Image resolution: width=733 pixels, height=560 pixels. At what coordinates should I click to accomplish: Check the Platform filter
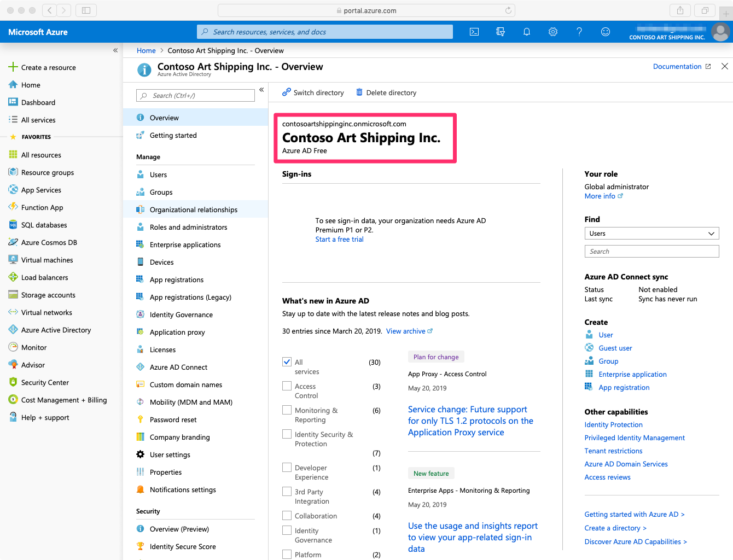tap(287, 555)
